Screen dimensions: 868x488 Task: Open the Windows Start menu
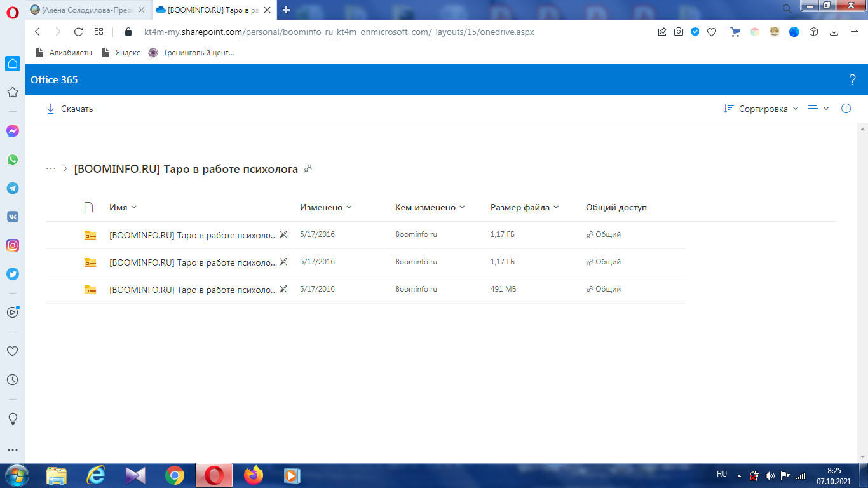point(17,475)
